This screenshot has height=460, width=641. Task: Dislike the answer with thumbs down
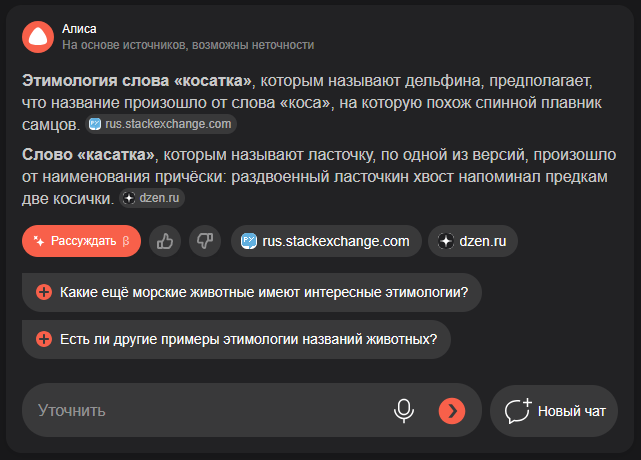click(205, 241)
